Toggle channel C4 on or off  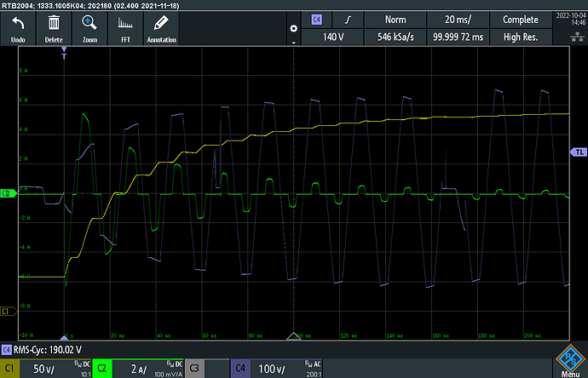coord(240,369)
